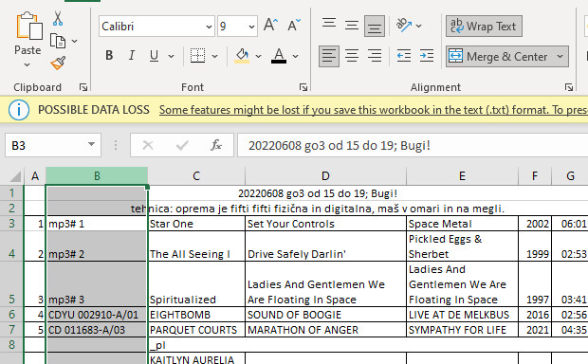Click the Possible Data Loss message link
The height and width of the screenshot is (364, 588).
tap(374, 110)
